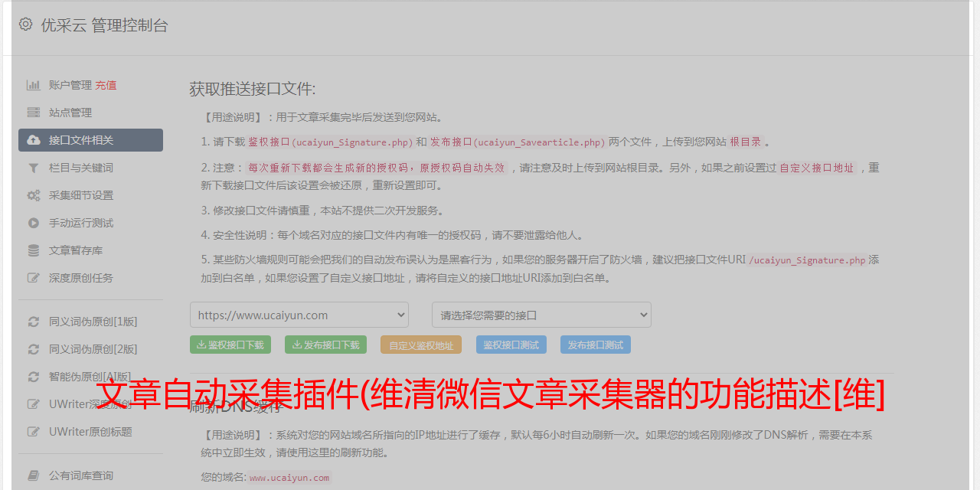Image resolution: width=980 pixels, height=490 pixels.
Task: Expand the https://www.ucaiyun.com site dropdown
Action: point(299,315)
